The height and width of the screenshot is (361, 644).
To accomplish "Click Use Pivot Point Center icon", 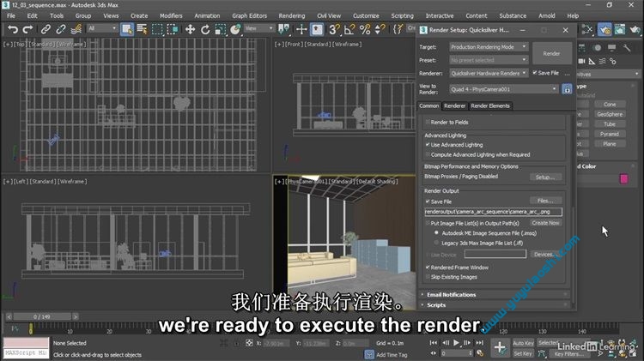I will (x=283, y=29).
